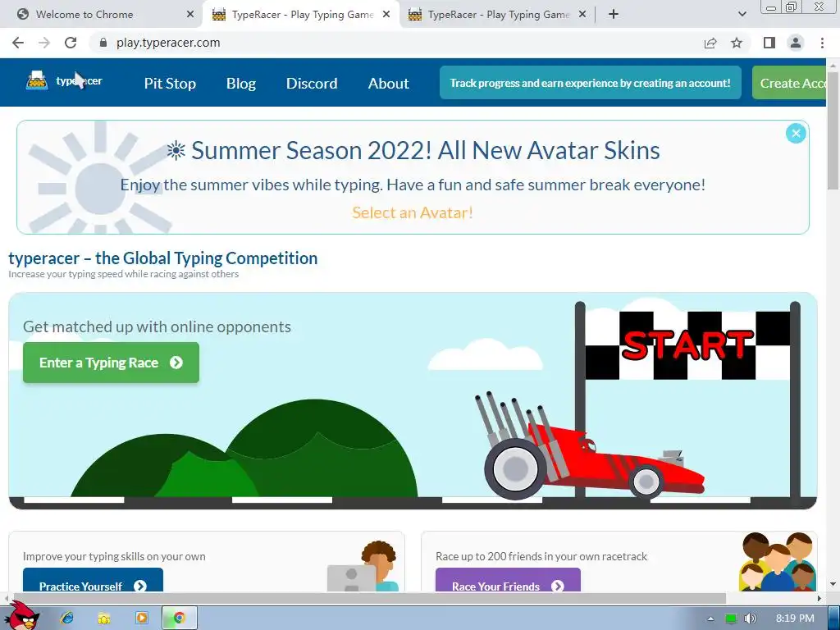This screenshot has height=630, width=840.
Task: Click Chrome icon in taskbar
Action: [180, 618]
